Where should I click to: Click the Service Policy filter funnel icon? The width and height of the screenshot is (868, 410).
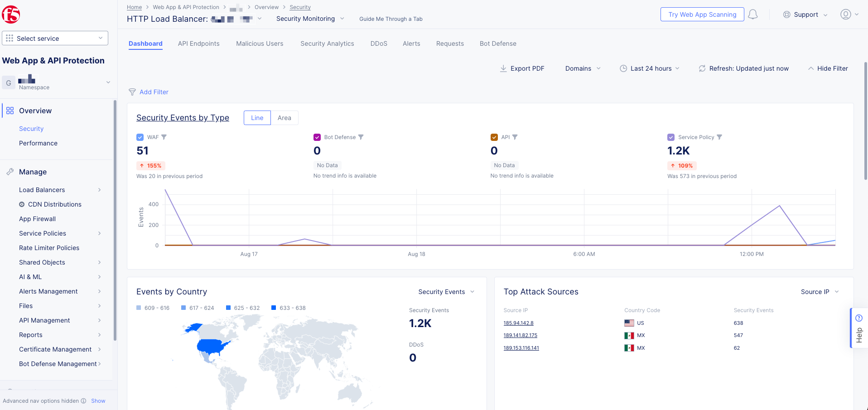pyautogui.click(x=719, y=137)
